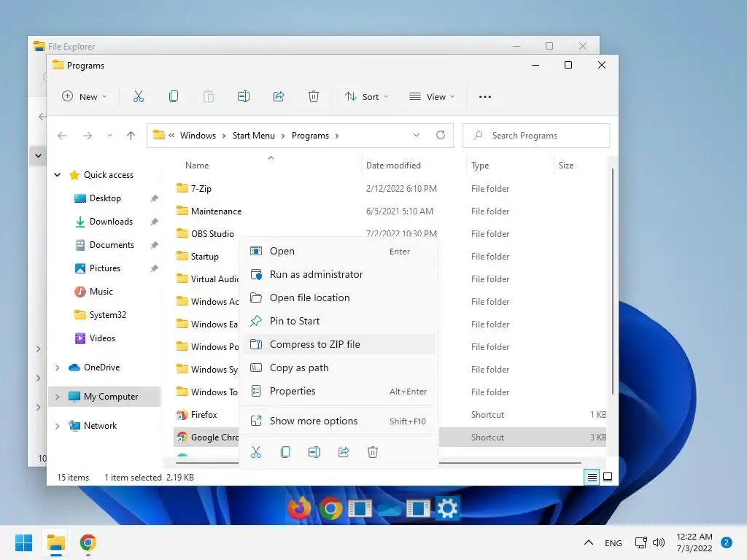Image resolution: width=747 pixels, height=560 pixels.
Task: Choose Pin to Start
Action: tap(339, 321)
